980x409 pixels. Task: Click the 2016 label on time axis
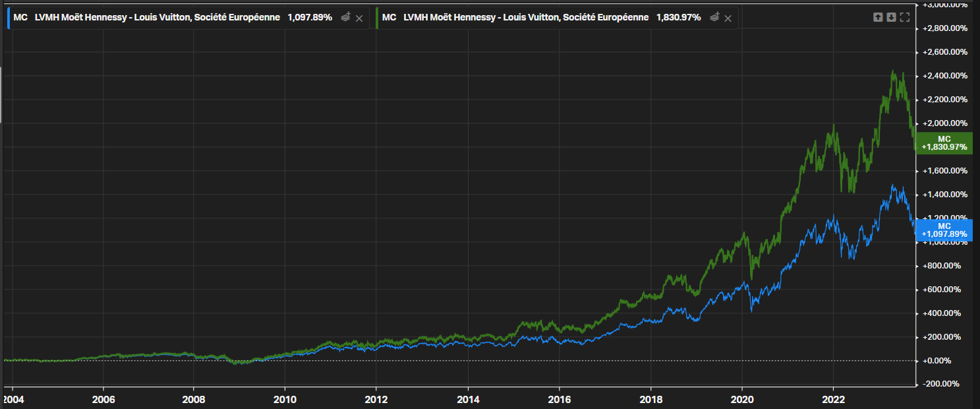559,399
